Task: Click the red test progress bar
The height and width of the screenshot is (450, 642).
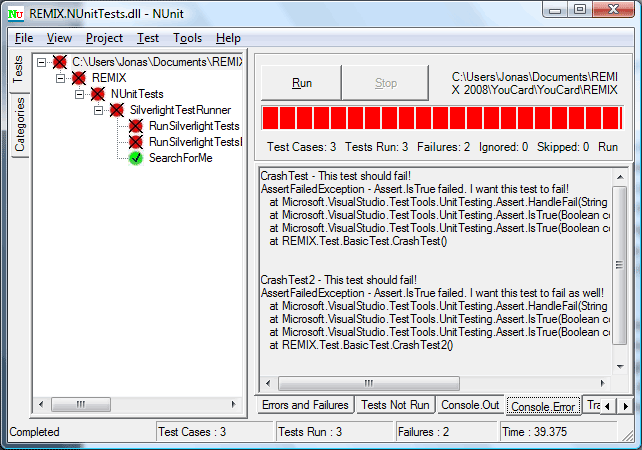Action: click(x=442, y=118)
